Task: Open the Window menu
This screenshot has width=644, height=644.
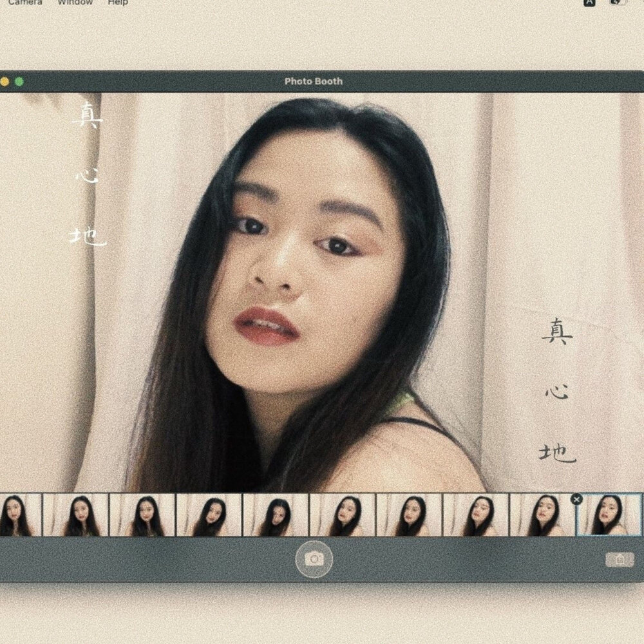Action: pyautogui.click(x=75, y=3)
